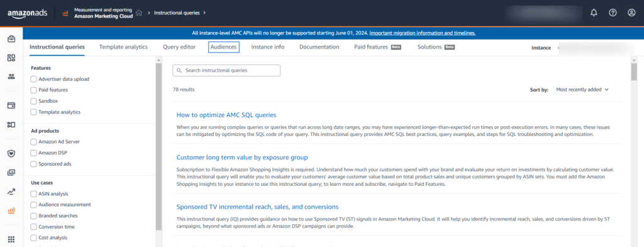This screenshot has width=644, height=247.
Task: Click the Search instructional queries field
Action: [226, 71]
